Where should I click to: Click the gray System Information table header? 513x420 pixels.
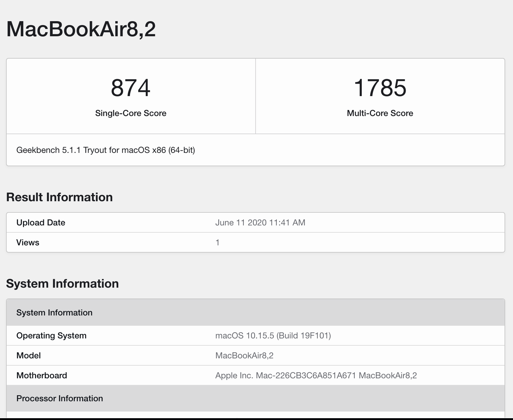click(x=256, y=312)
